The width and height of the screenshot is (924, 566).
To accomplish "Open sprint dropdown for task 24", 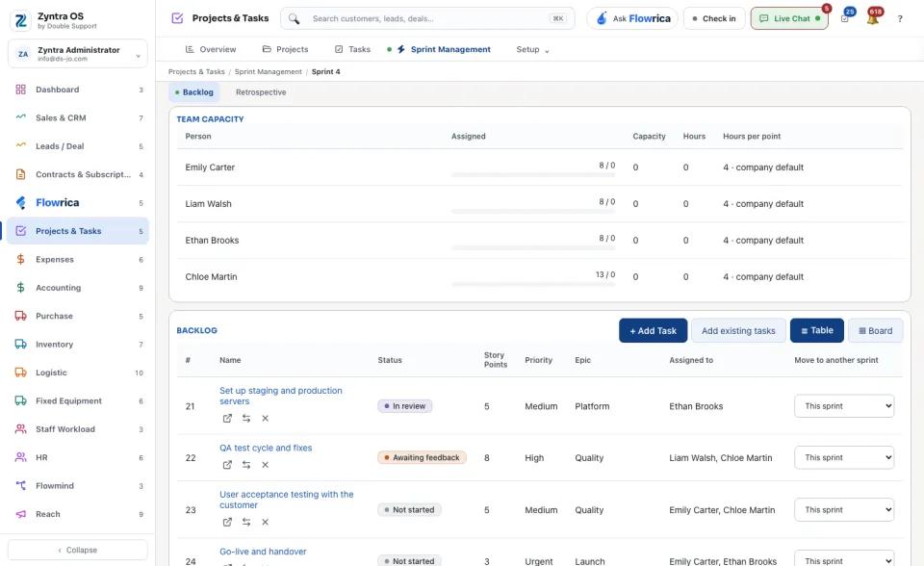I will coord(844,559).
